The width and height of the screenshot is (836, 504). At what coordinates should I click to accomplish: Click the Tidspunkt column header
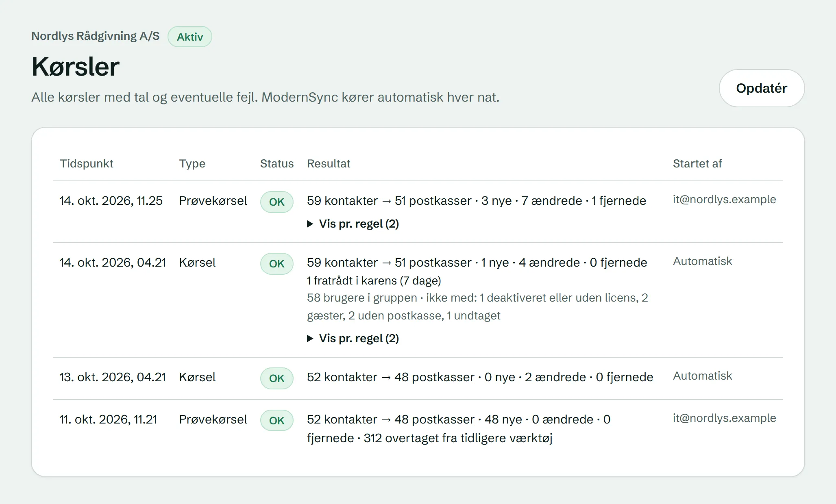tap(87, 163)
